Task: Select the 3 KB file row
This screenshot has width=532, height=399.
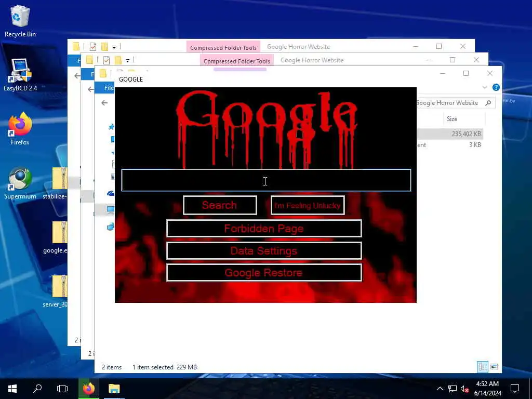Action: [450, 145]
